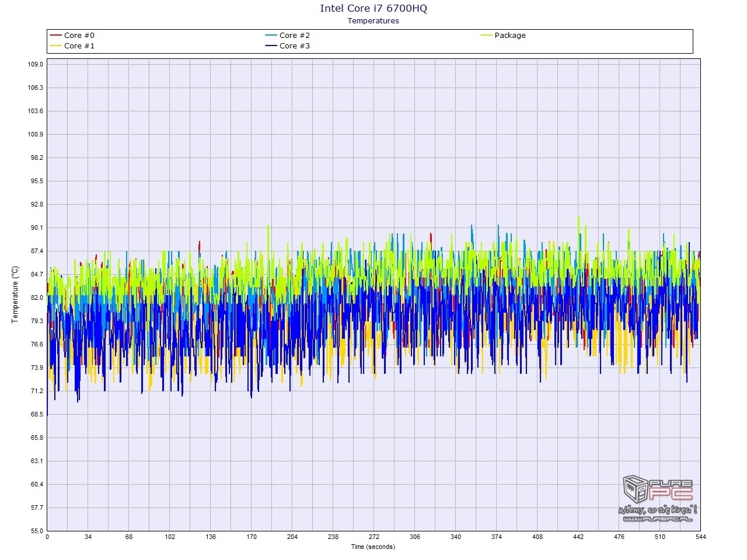747x560 pixels.
Task: Click the 68.5 y-axis value
Action: (x=37, y=414)
